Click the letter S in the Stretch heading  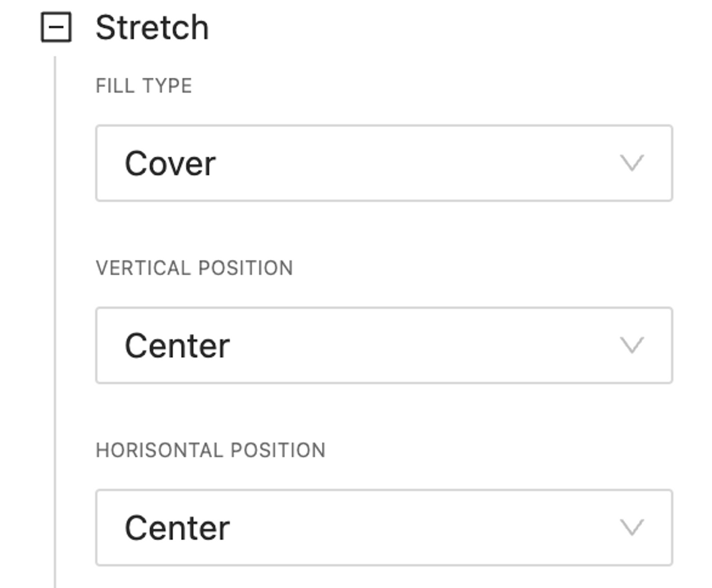[x=104, y=28]
